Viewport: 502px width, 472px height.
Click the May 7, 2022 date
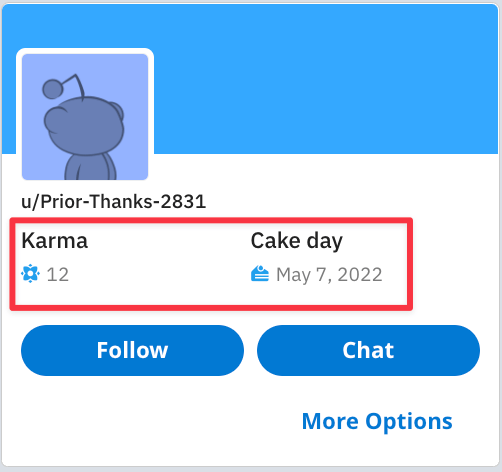pyautogui.click(x=329, y=275)
